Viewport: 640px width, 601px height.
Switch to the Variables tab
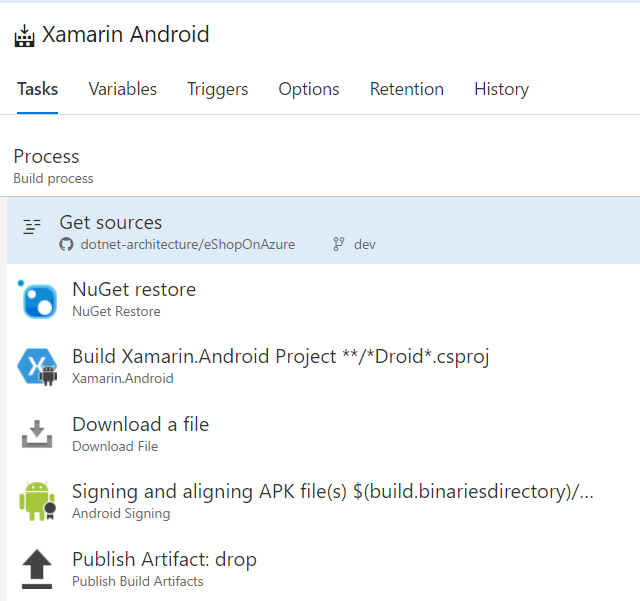122,89
